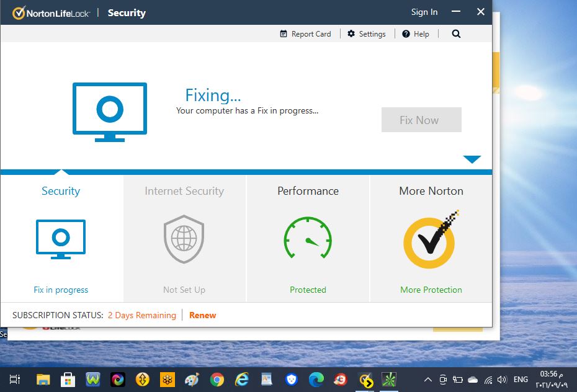Open the blue shield face app on taskbar
The height and width of the screenshot is (392, 577).
click(x=292, y=380)
